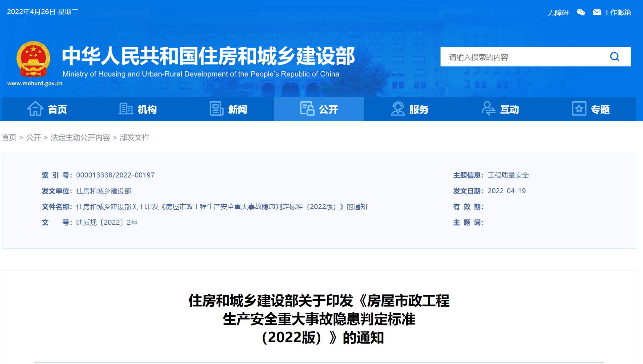Click the 发文日期 label
Screen dimensions: 643x364
(468, 191)
